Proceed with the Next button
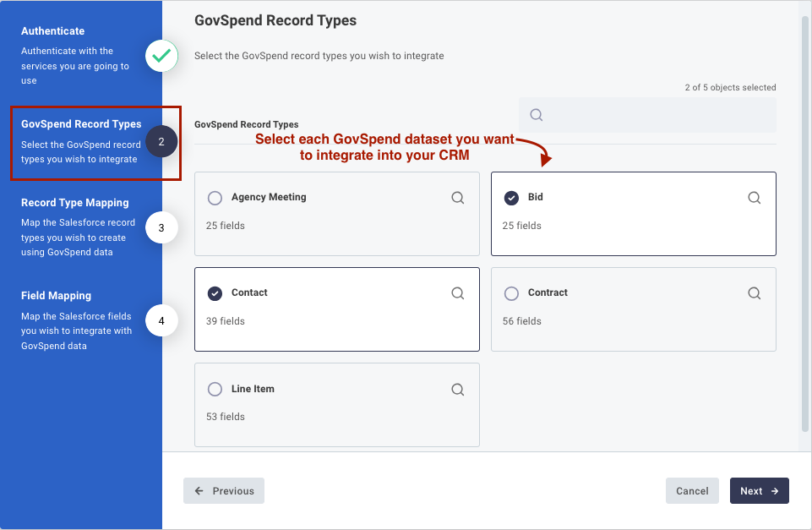The height and width of the screenshot is (530, 812). (x=759, y=490)
